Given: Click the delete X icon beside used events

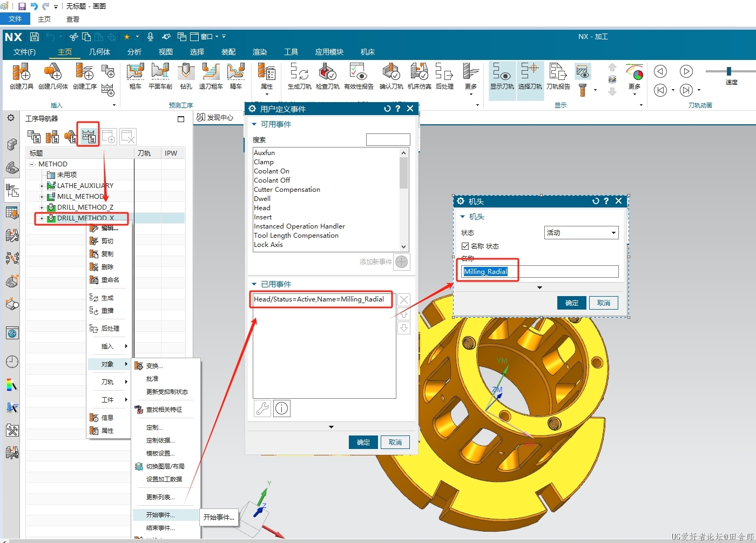Looking at the screenshot, I should pos(404,300).
